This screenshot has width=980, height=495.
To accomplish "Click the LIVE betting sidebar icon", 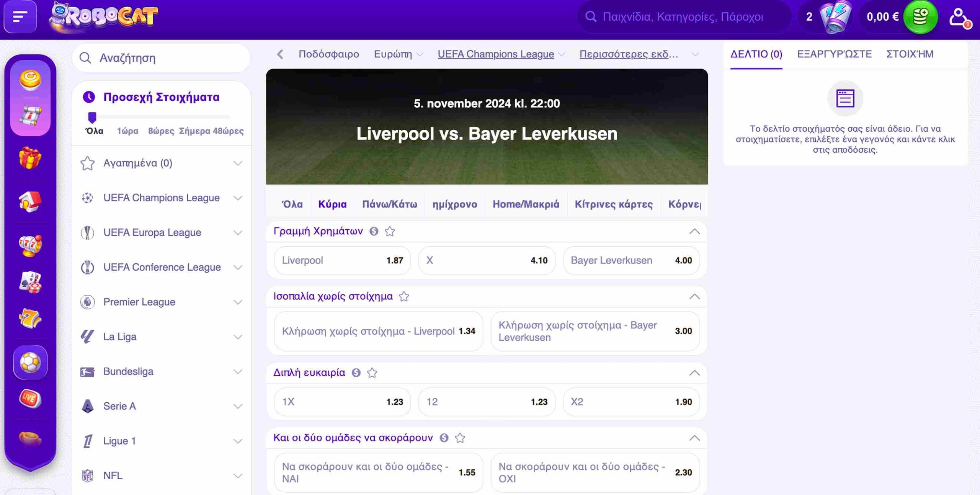I will click(30, 399).
